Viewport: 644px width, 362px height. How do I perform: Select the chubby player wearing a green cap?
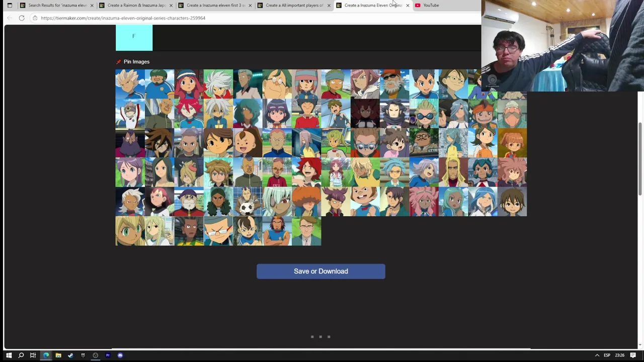click(159, 84)
